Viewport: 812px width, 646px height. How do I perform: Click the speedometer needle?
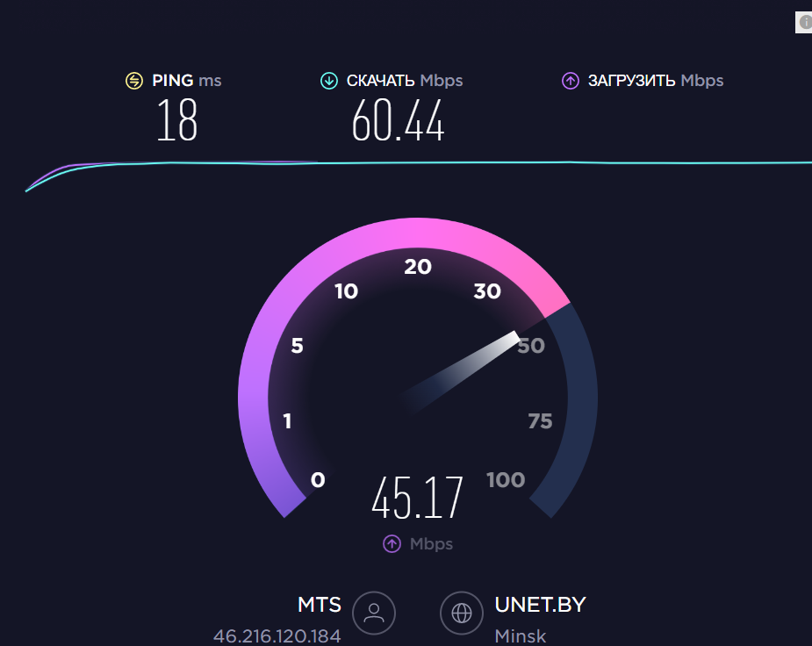[x=460, y=371]
